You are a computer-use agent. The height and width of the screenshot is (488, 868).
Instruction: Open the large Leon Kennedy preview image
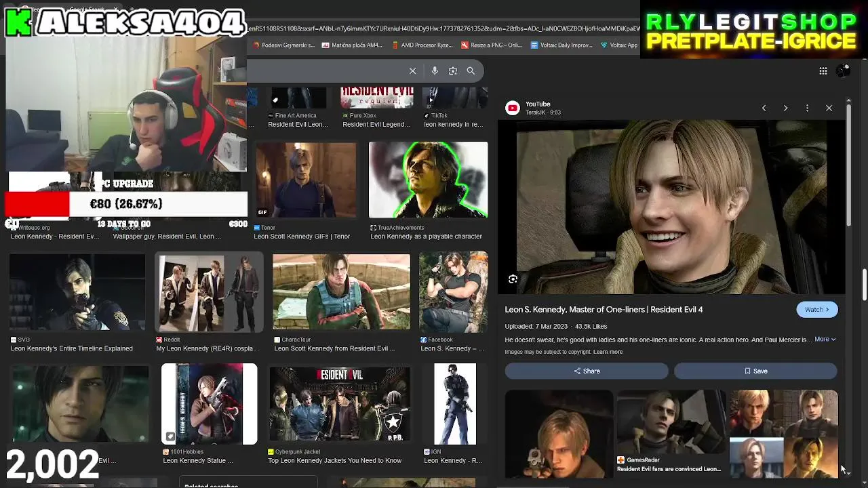tap(671, 207)
